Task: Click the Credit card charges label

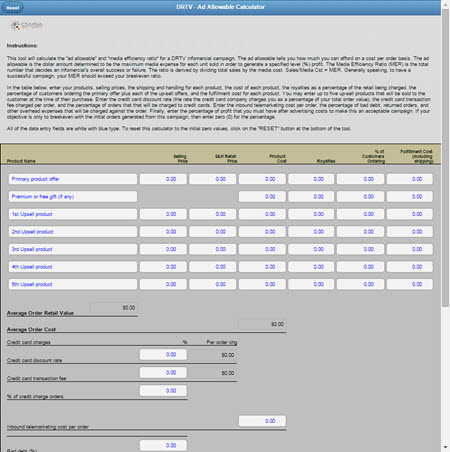Action: click(29, 342)
